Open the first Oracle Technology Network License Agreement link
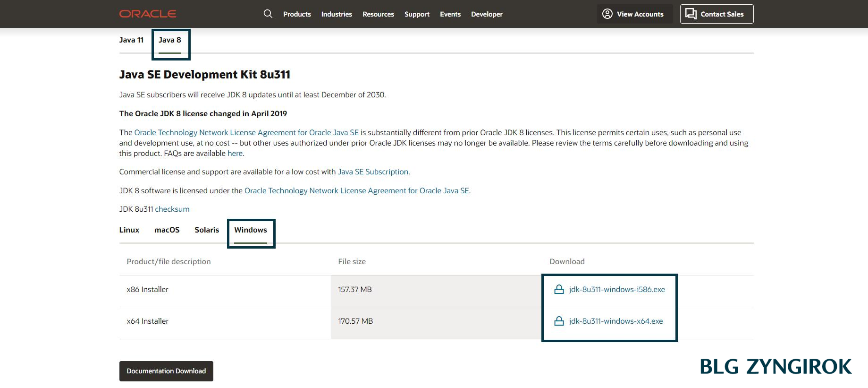The width and height of the screenshot is (868, 388). pyautogui.click(x=246, y=133)
